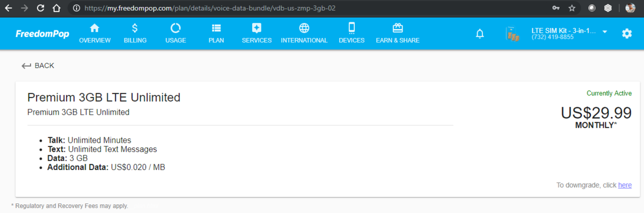This screenshot has width=644, height=213.
Task: Click the Regulatory and Recovery Fees note
Action: tap(70, 206)
